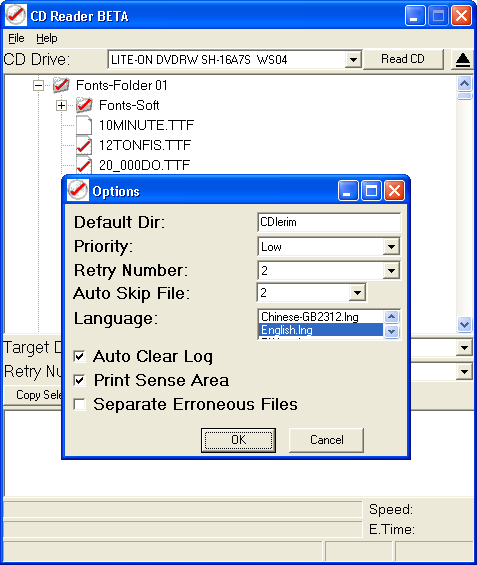The image size is (477, 565).
Task: Open the CD Drive dropdown list
Action: click(x=353, y=59)
